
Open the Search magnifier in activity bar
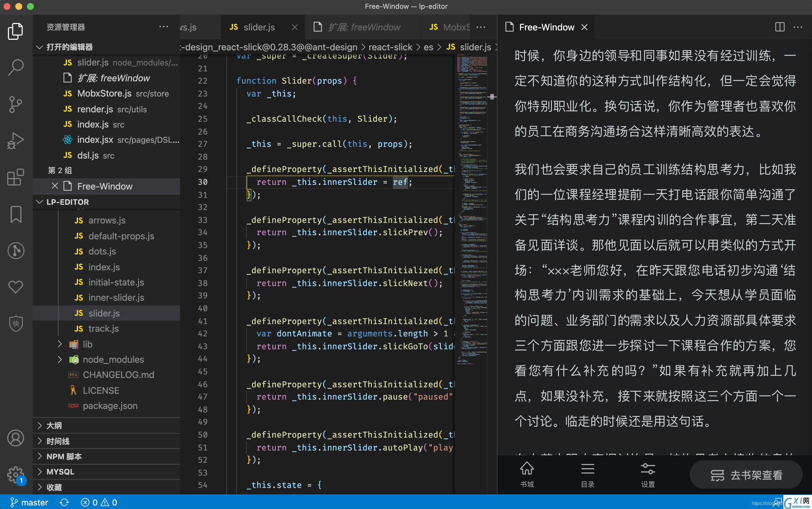(15, 67)
